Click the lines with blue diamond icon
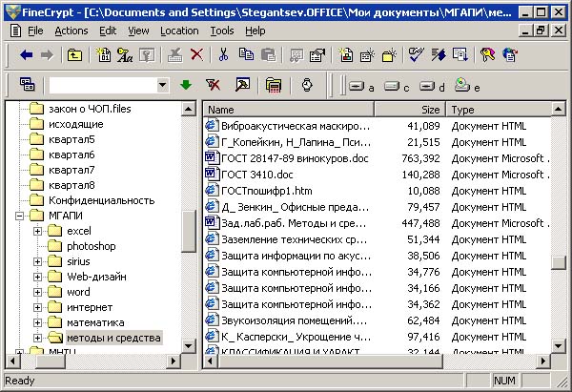Viewport: 572px width, 392px height. coord(439,55)
